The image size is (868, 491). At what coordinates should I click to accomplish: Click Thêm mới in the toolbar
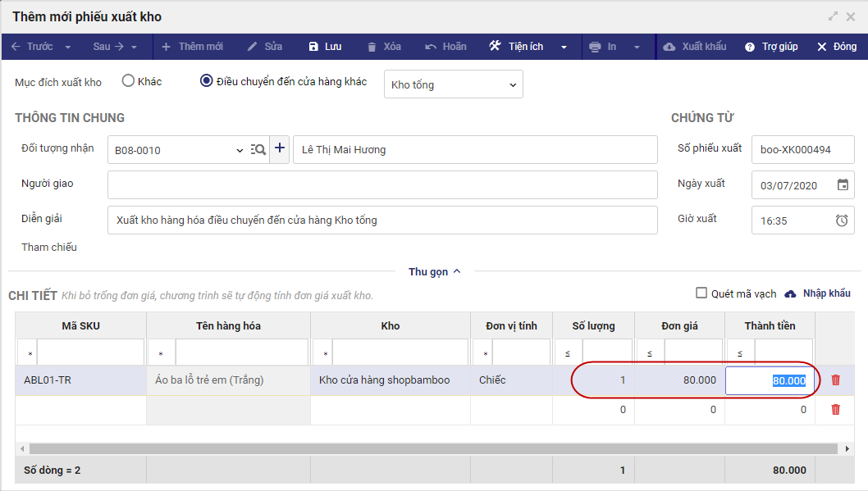click(x=193, y=47)
